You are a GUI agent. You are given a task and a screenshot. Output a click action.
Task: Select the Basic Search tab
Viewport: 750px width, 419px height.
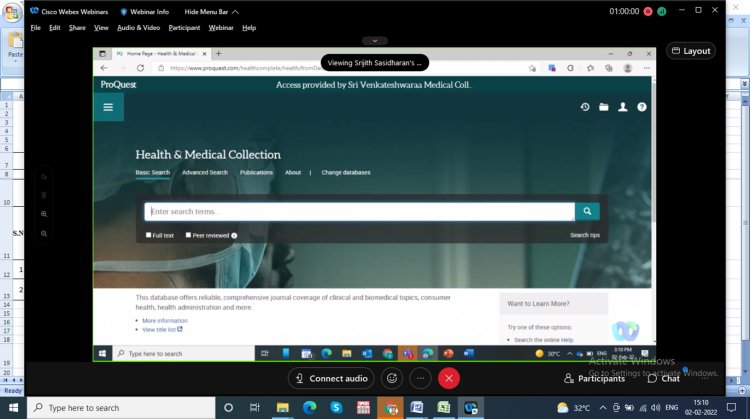pyautogui.click(x=153, y=172)
